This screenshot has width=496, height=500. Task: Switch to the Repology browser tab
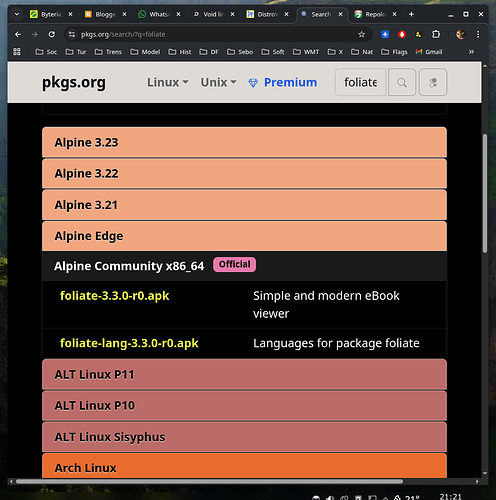tap(376, 14)
